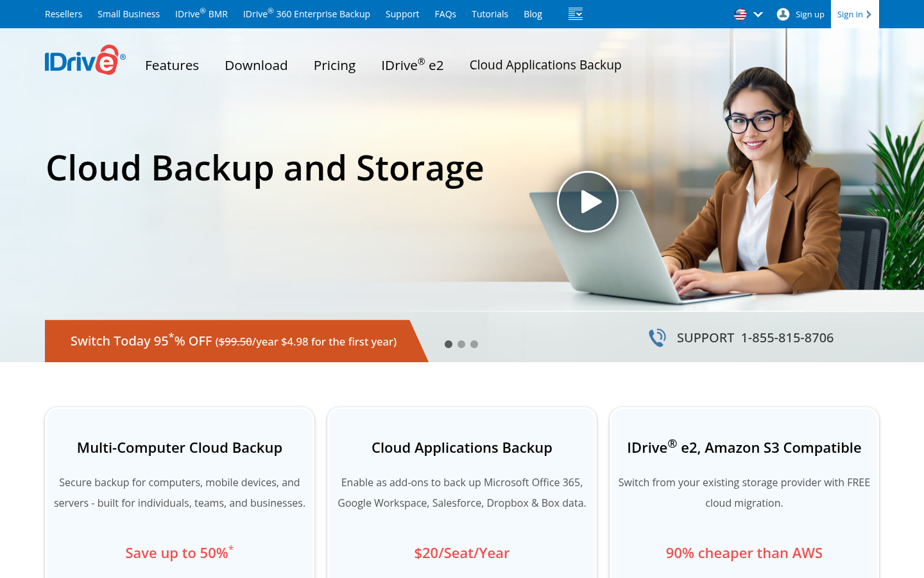The height and width of the screenshot is (578, 924).
Task: Click the Sign in button
Action: [855, 14]
